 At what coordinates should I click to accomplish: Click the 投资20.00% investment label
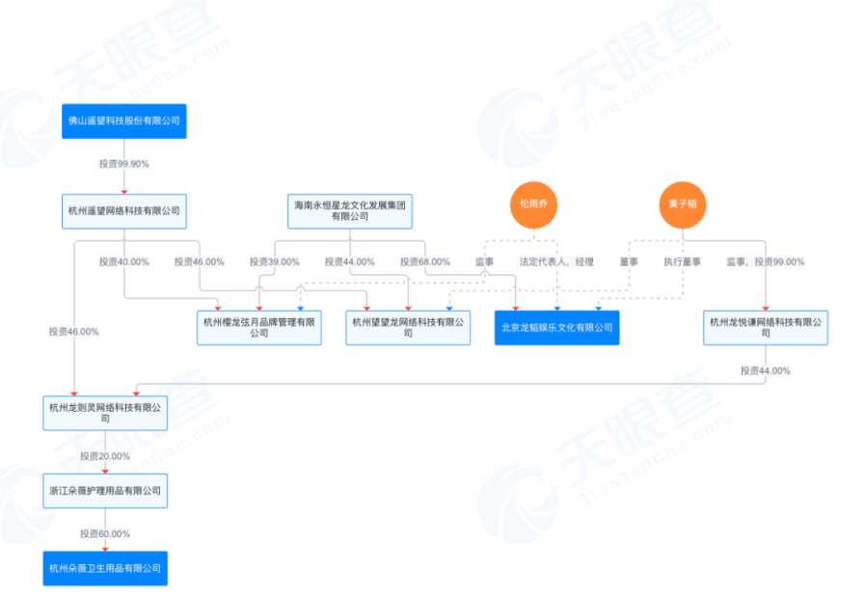tap(105, 455)
